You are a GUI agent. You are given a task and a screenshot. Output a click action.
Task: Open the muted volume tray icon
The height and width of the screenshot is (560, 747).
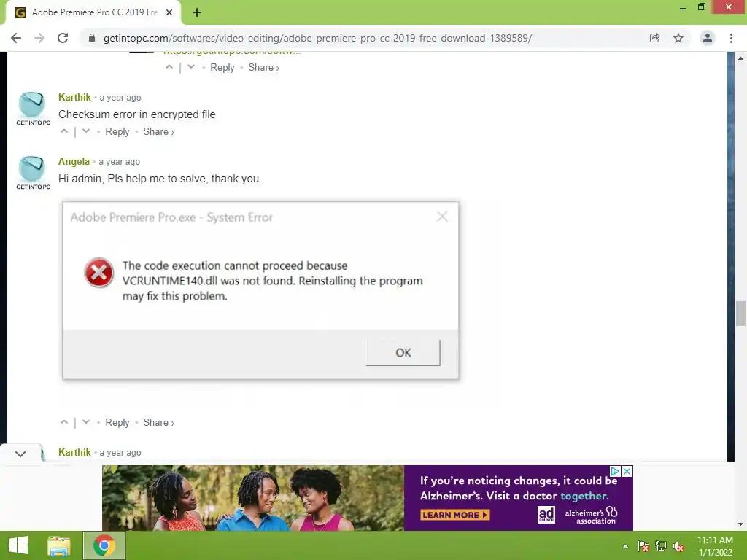pos(678,546)
